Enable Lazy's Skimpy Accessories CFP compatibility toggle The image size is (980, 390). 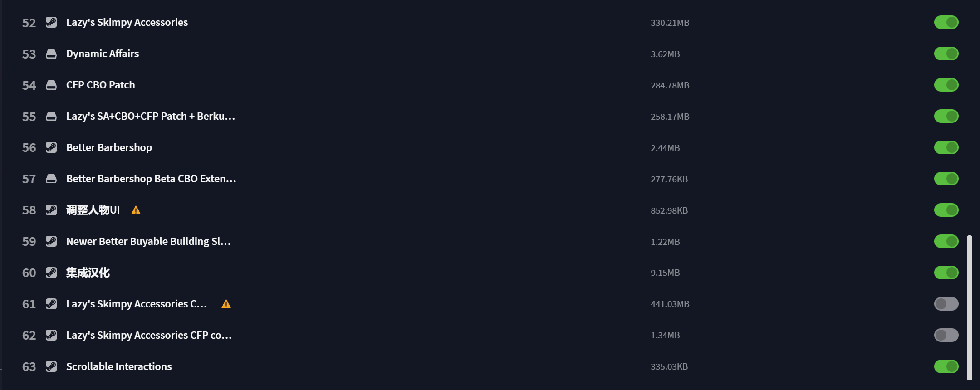(946, 335)
